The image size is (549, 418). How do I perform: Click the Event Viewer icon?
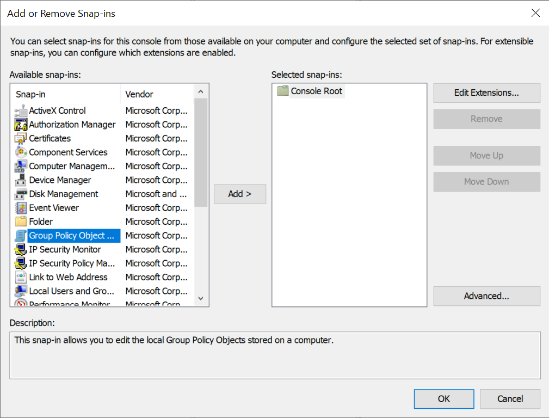[x=21, y=208]
